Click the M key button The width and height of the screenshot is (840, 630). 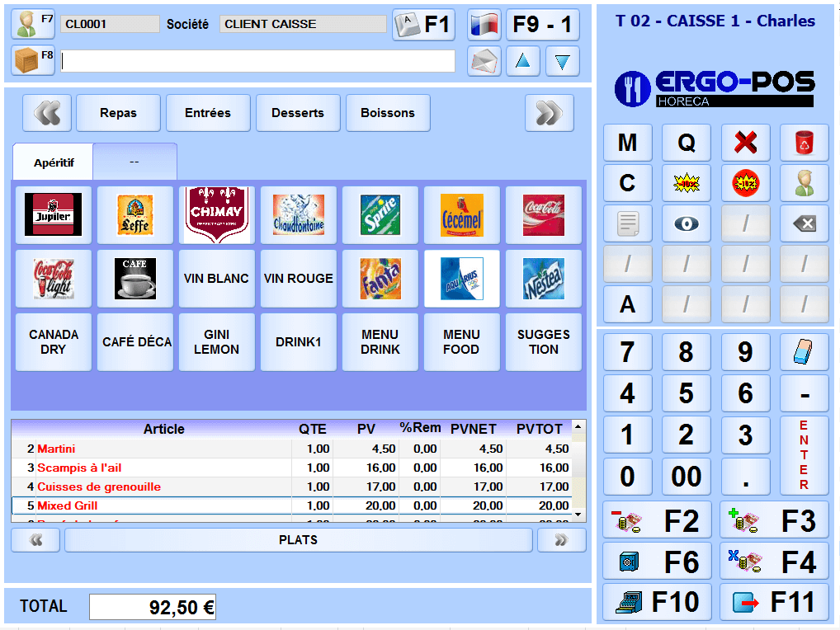click(627, 143)
